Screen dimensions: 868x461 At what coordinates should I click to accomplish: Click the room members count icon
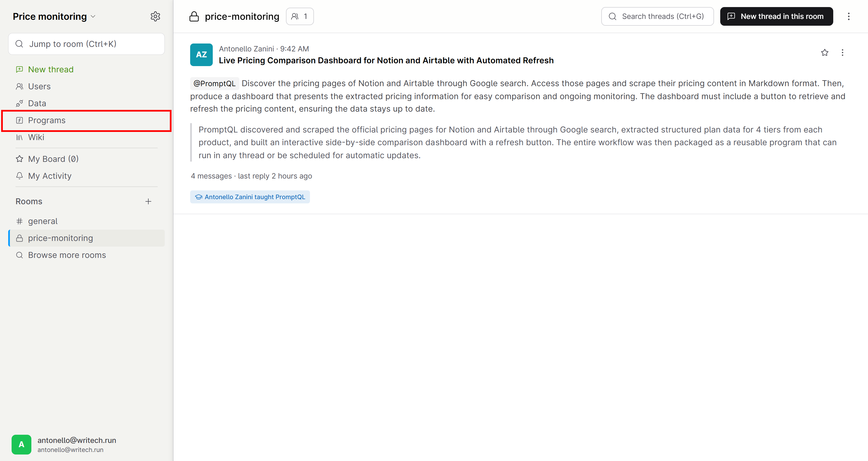pos(300,16)
